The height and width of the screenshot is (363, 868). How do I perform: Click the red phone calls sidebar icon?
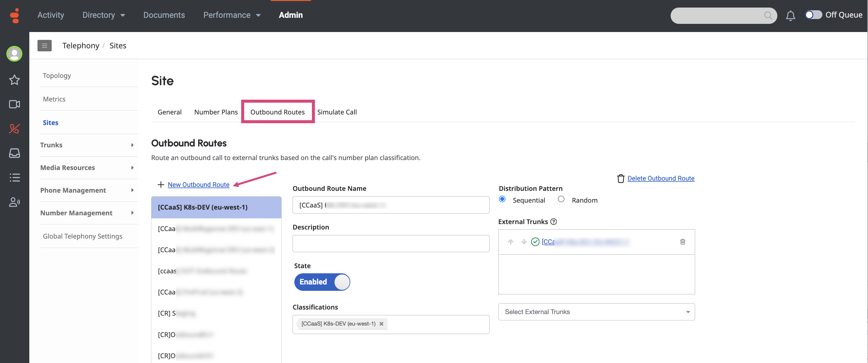(x=14, y=128)
